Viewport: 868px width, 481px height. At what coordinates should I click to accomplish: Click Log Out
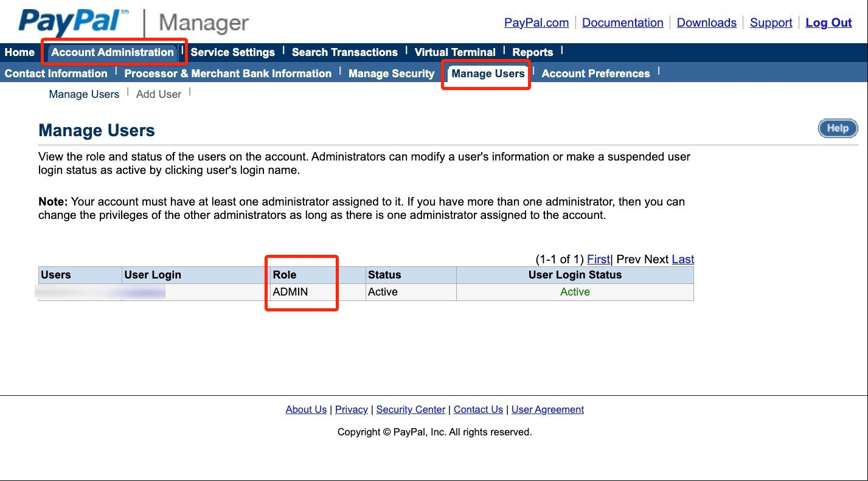coord(828,22)
